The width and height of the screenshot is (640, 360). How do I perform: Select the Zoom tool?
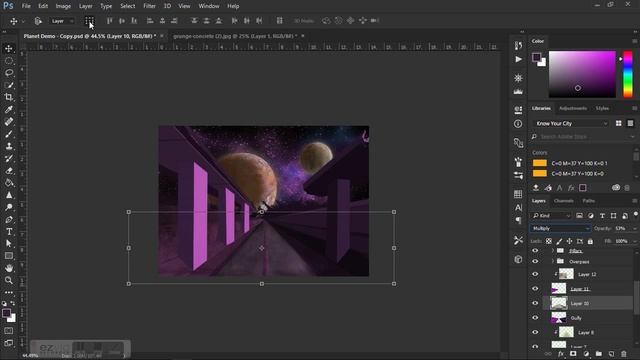point(9,280)
